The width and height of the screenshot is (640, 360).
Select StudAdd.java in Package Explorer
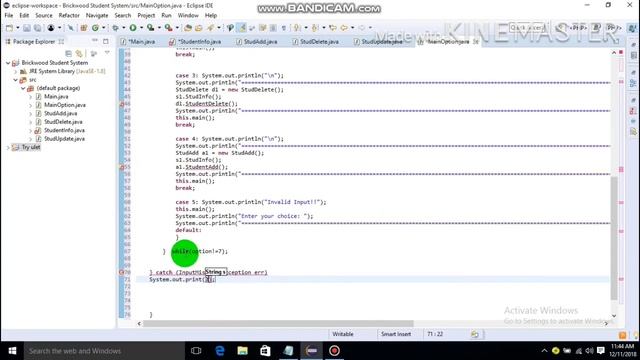pyautogui.click(x=60, y=114)
